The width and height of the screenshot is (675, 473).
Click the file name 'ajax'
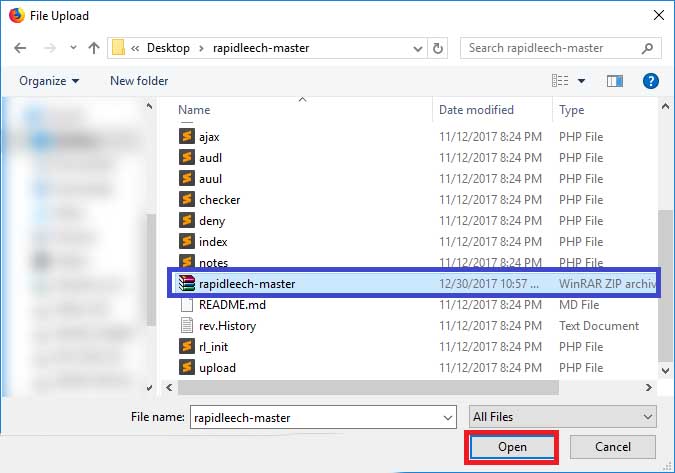[x=209, y=137]
